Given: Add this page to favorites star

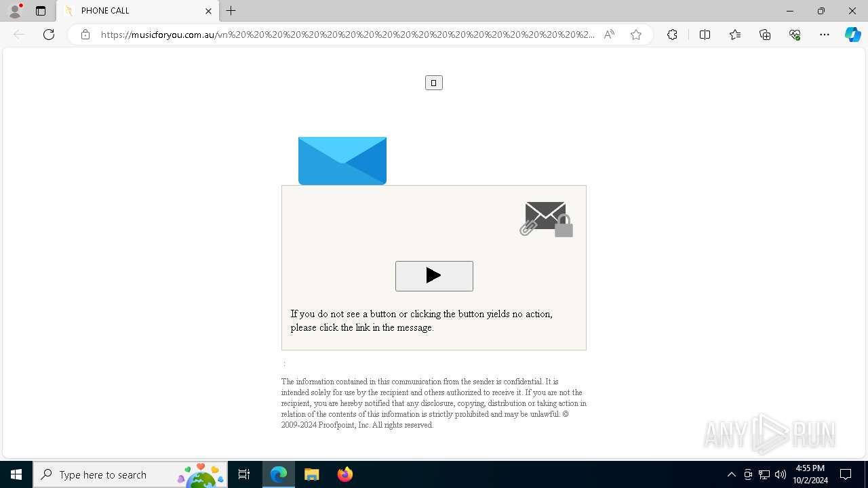Looking at the screenshot, I should pyautogui.click(x=636, y=35).
